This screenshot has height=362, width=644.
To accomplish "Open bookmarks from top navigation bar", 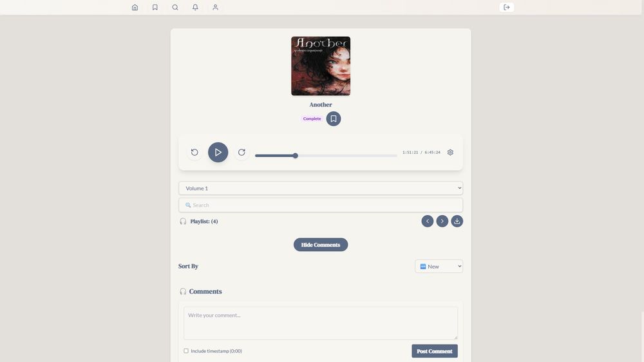I will pos(155,7).
